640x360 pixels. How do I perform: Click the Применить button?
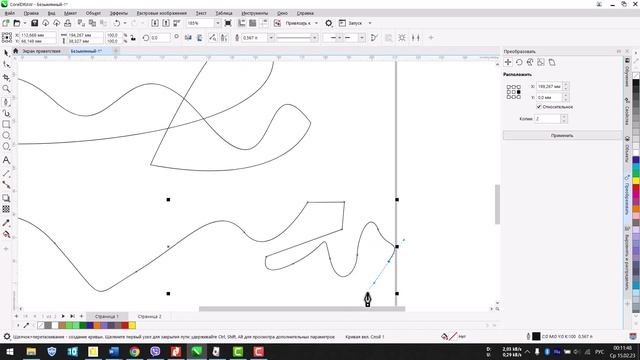(562, 136)
